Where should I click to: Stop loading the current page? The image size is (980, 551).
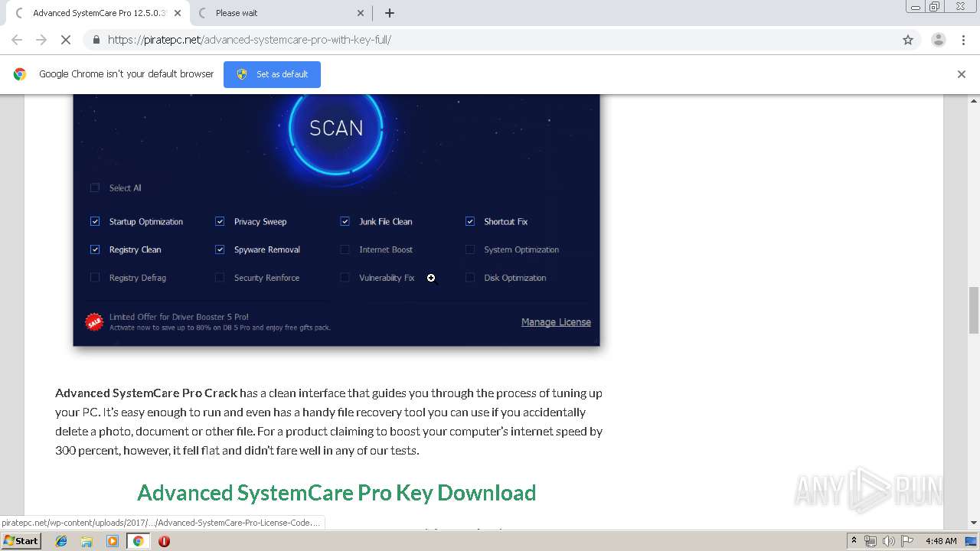[x=66, y=40]
